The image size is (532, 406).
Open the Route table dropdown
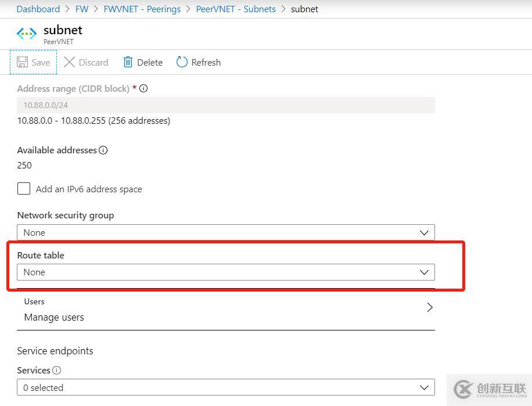click(225, 272)
